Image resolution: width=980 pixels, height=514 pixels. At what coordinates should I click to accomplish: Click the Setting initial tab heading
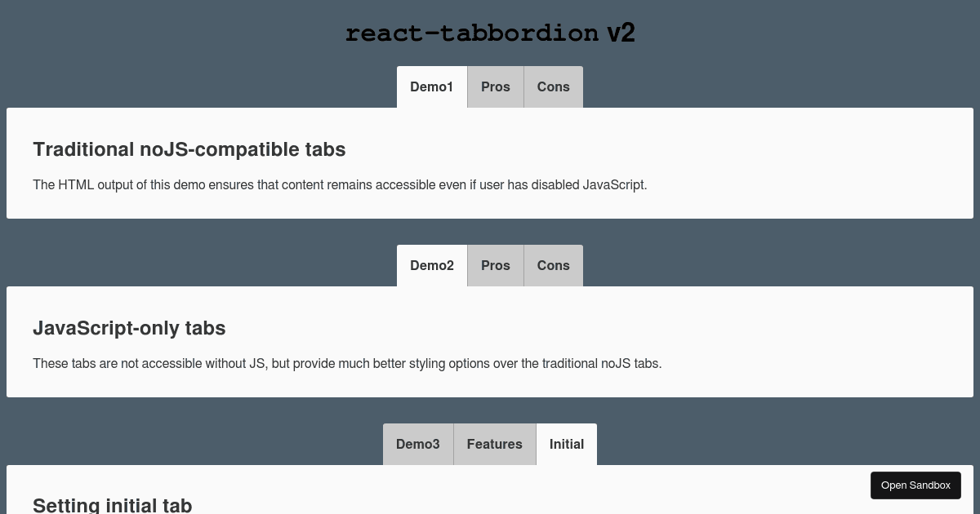[113, 505]
